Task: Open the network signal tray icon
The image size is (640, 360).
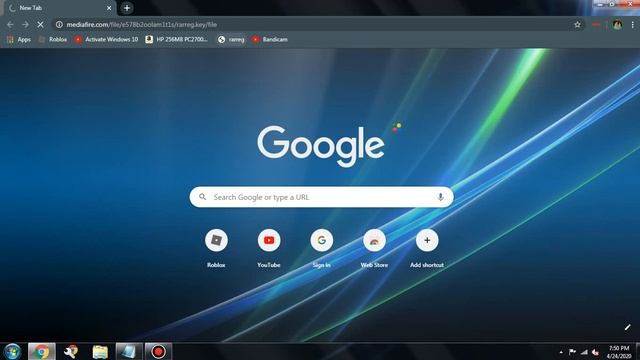Action: tap(584, 352)
